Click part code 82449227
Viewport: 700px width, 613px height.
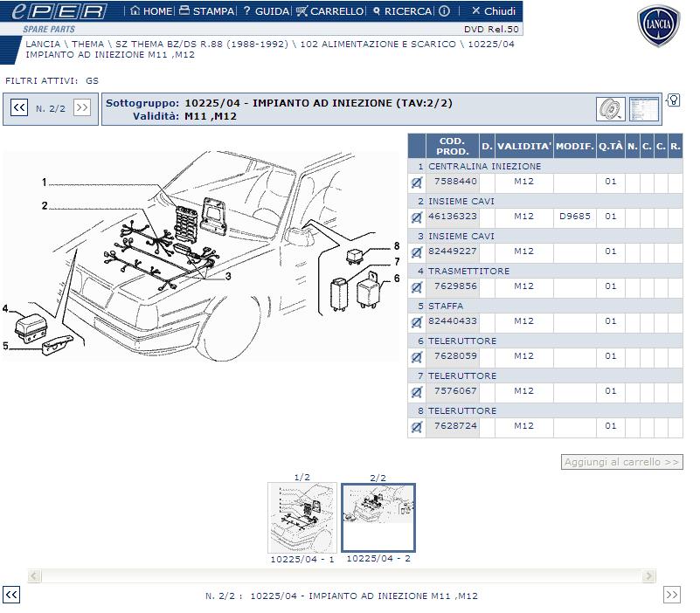[452, 251]
